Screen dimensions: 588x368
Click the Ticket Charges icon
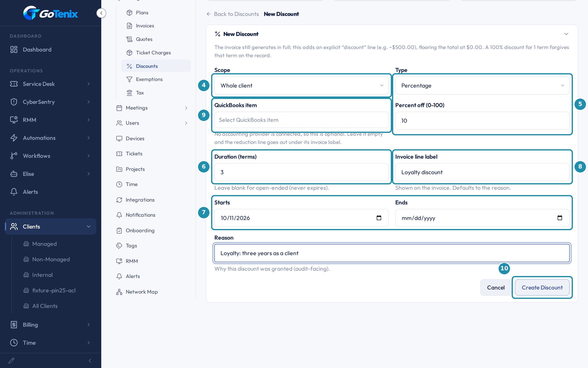pos(129,53)
